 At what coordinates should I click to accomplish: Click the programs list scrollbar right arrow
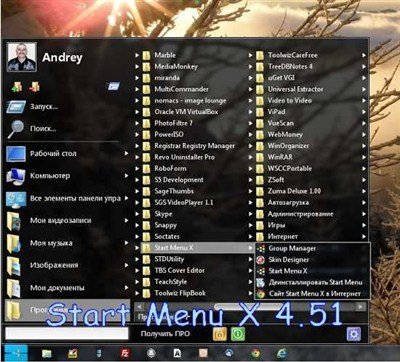pos(361,307)
